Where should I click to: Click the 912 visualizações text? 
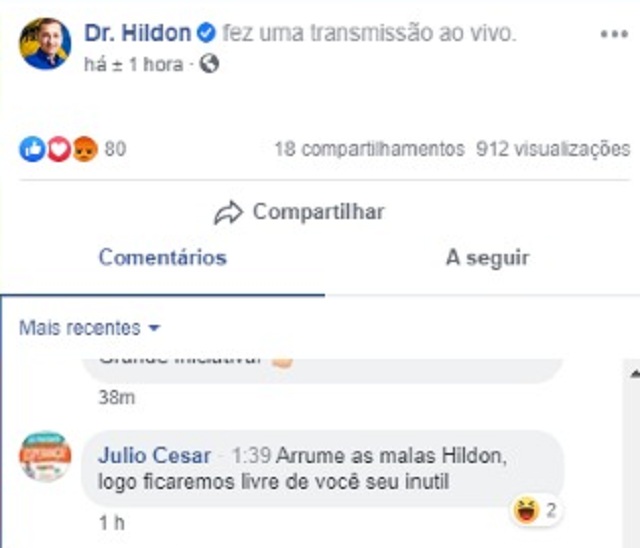point(553,149)
